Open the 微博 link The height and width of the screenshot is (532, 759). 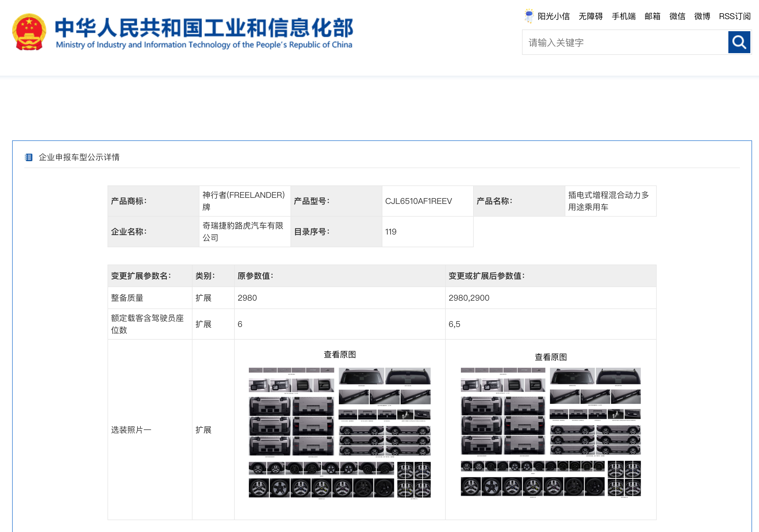(702, 16)
